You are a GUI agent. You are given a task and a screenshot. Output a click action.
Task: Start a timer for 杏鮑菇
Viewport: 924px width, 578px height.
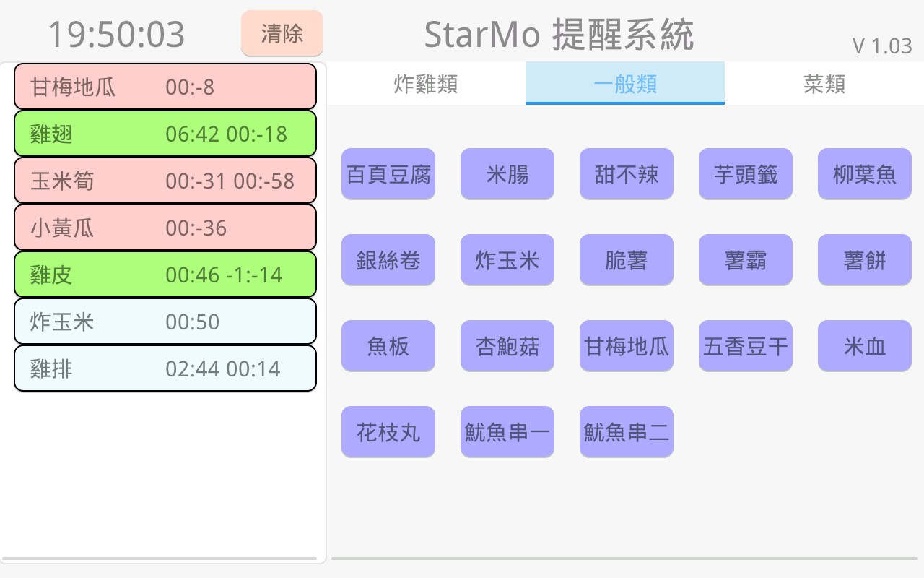[x=507, y=345]
